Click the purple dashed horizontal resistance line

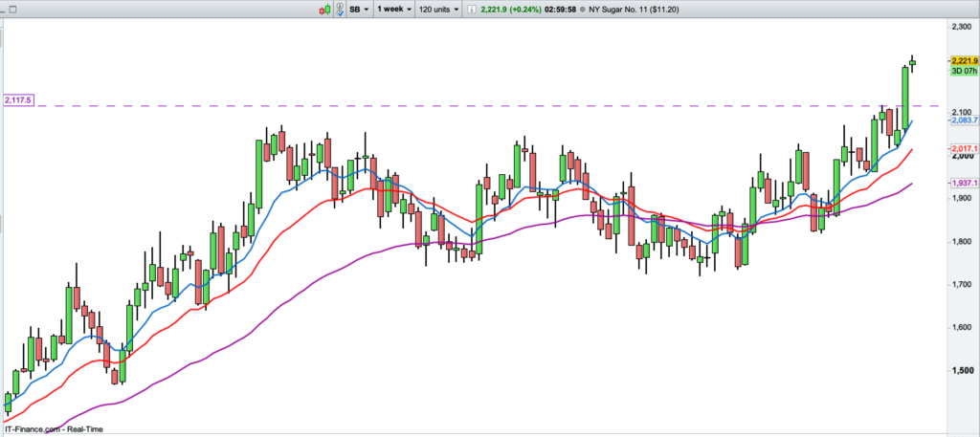[479, 105]
